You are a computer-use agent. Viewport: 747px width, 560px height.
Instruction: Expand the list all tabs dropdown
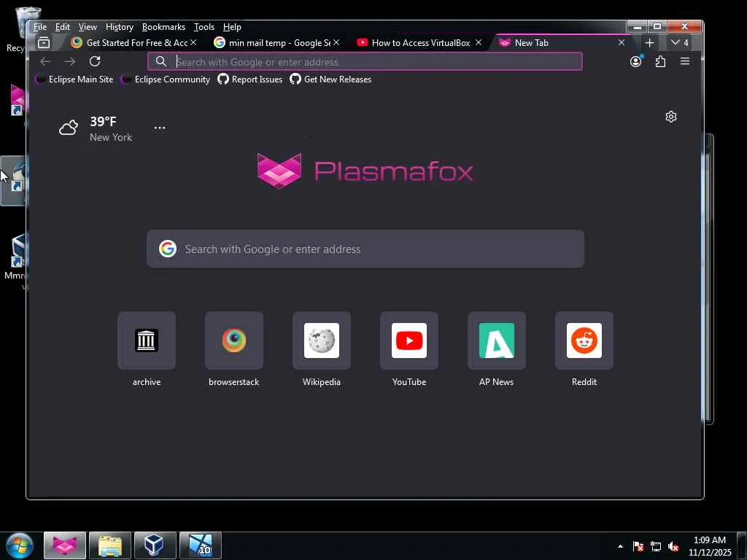click(679, 43)
